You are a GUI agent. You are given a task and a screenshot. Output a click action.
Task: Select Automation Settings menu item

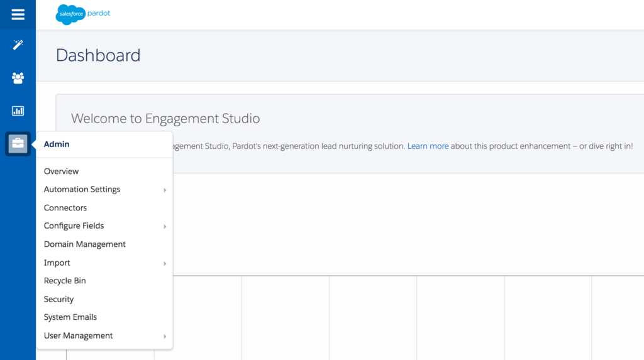coord(82,189)
